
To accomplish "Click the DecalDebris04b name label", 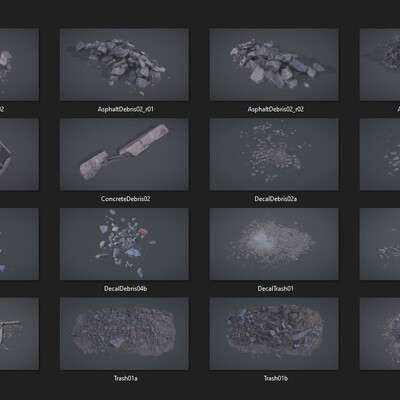I will tap(126, 289).
